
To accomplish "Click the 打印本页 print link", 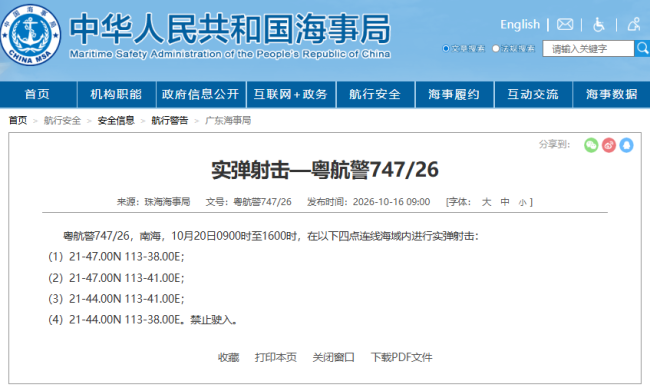I will (x=276, y=357).
